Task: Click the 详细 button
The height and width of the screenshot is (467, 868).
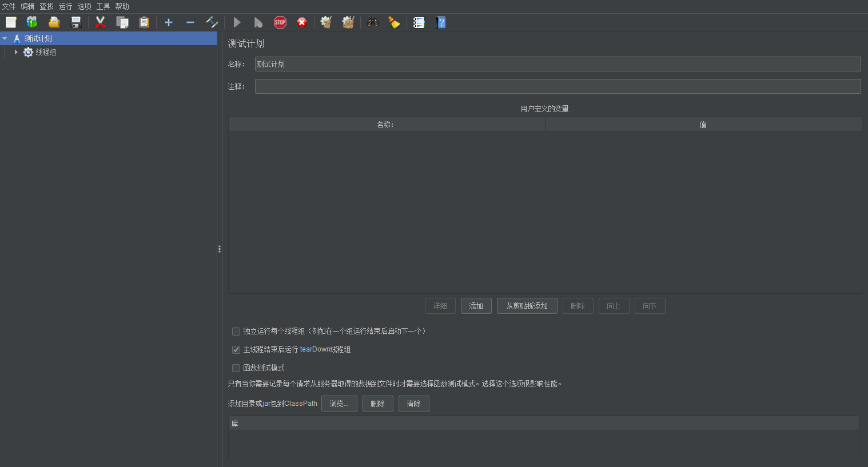Action: (x=440, y=306)
